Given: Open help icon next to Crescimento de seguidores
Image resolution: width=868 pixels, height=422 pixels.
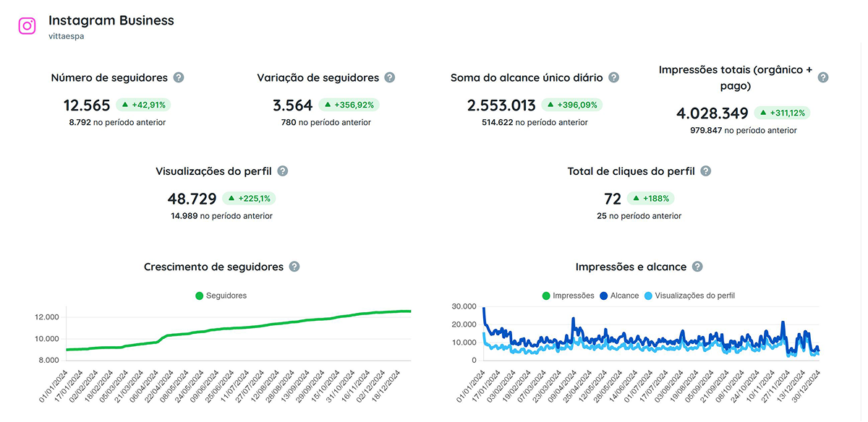Looking at the screenshot, I should pos(294,267).
